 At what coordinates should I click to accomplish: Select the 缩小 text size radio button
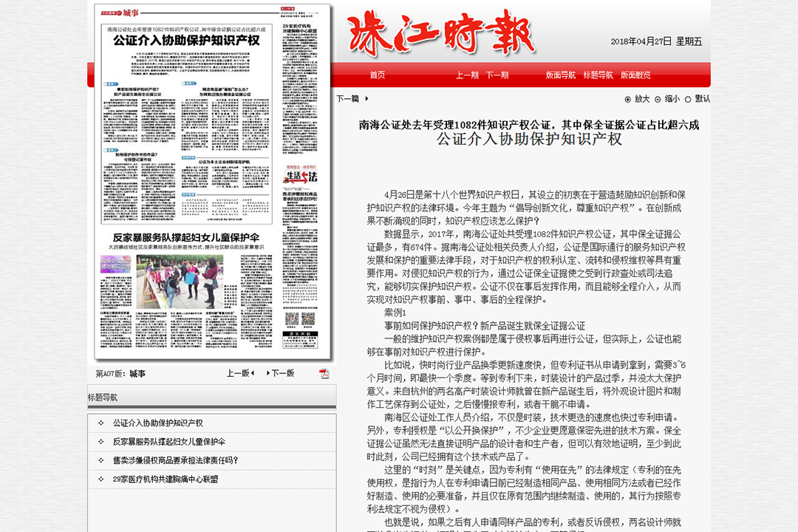(658, 99)
